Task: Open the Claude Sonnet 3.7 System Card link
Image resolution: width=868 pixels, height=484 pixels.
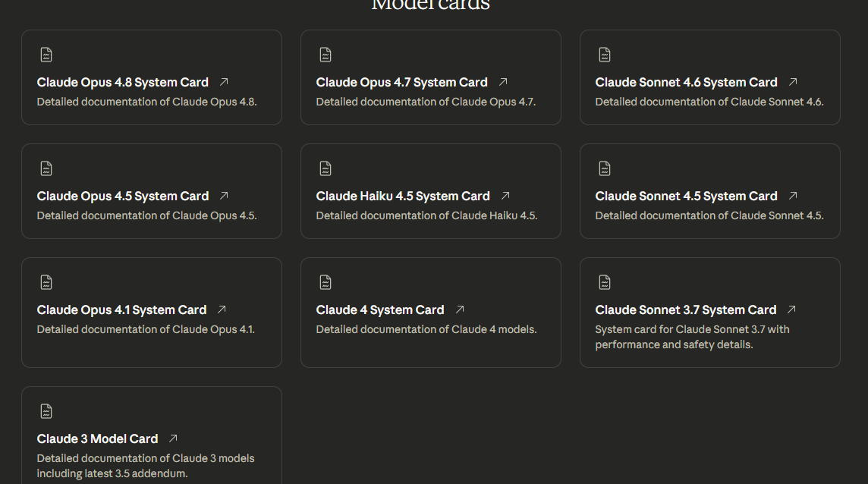Action: 686,310
